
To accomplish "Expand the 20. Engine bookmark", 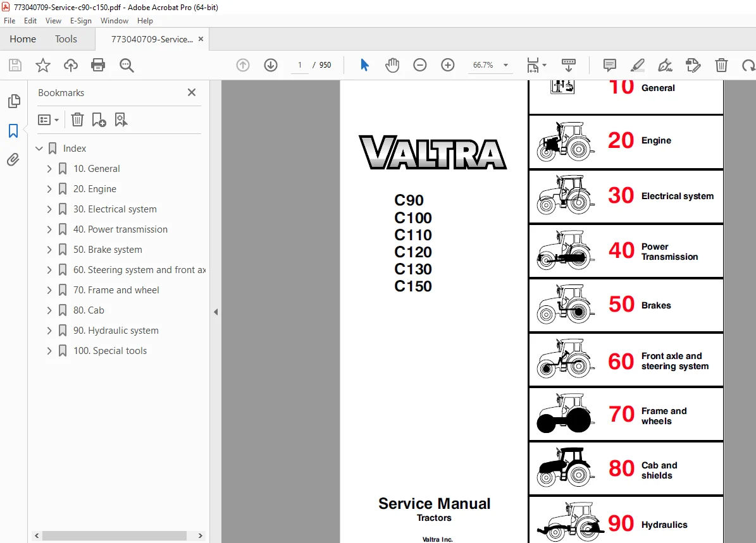I will tap(49, 189).
